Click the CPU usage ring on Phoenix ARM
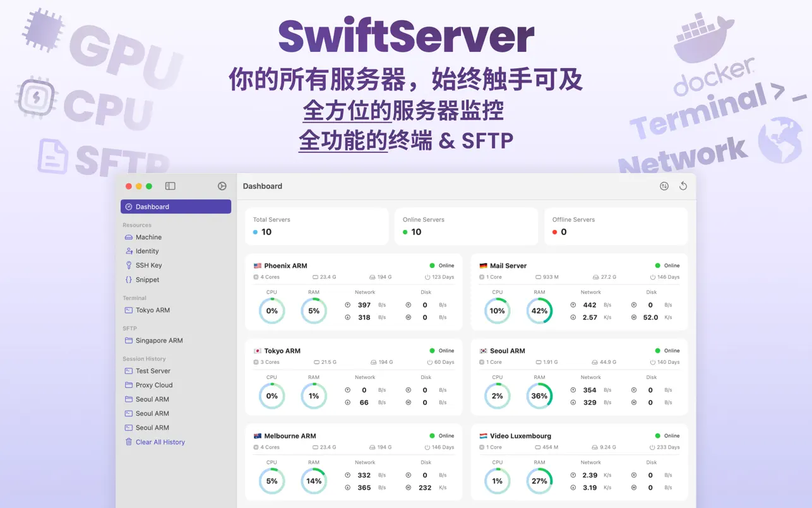This screenshot has width=812, height=508. pos(272,310)
